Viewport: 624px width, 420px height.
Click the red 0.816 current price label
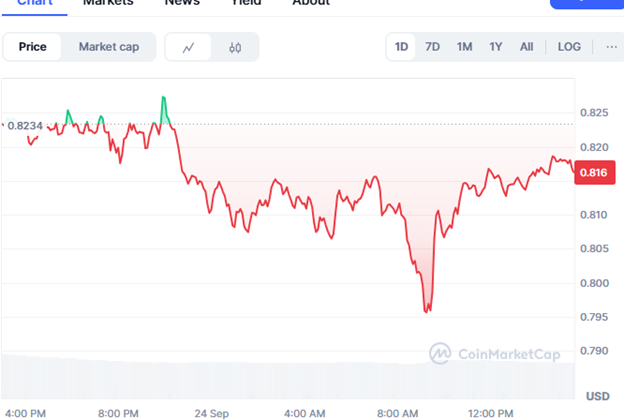coord(594,173)
